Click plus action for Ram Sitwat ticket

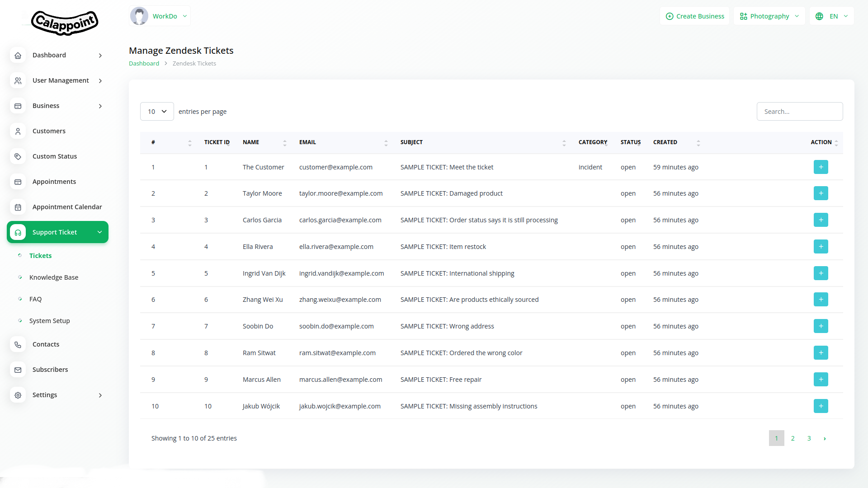pos(821,353)
